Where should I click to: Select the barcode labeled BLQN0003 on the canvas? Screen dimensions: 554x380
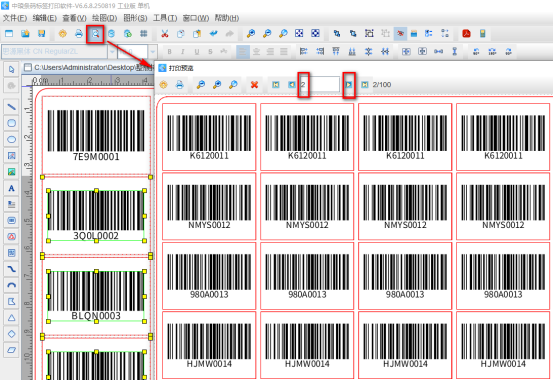coord(96,296)
